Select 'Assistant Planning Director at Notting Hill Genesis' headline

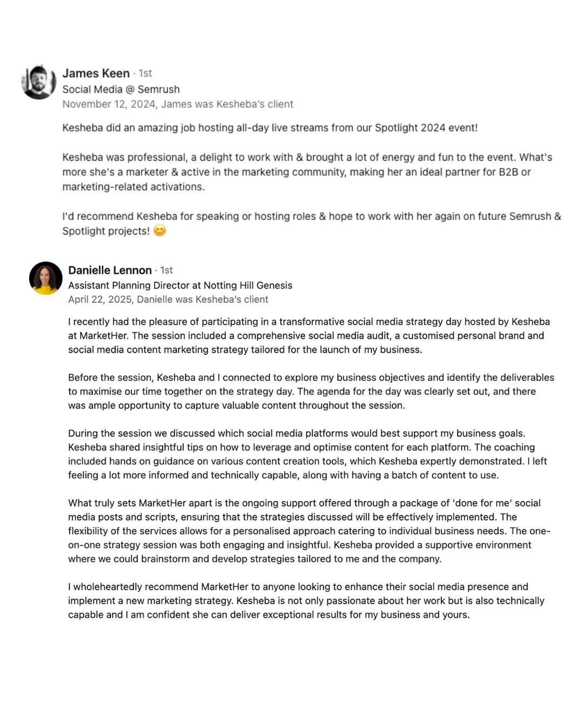click(181, 285)
